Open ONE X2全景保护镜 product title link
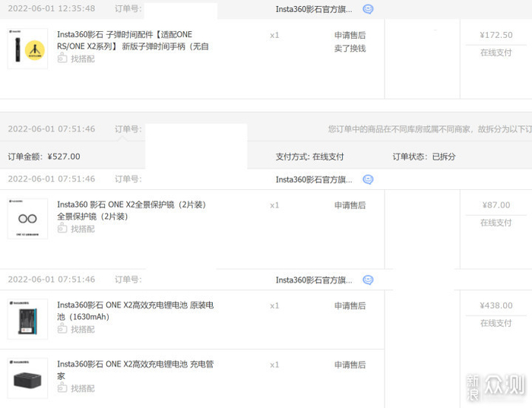 131,210
